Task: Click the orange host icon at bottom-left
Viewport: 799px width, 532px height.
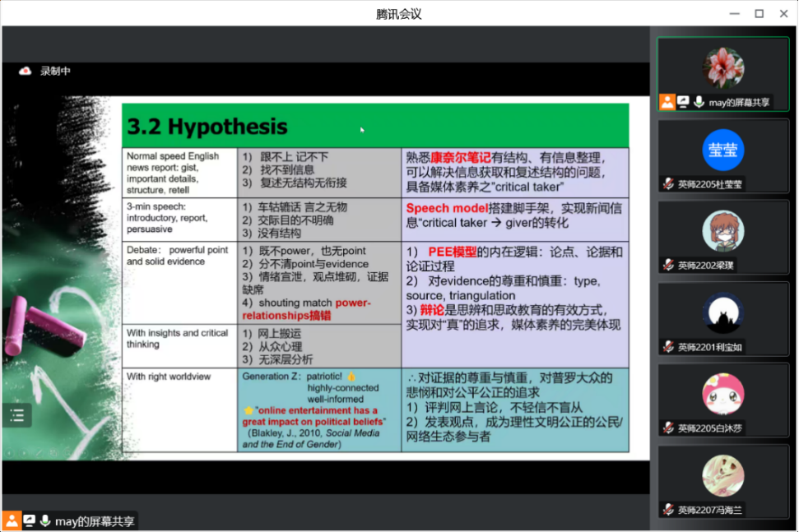Action: [x=12, y=520]
